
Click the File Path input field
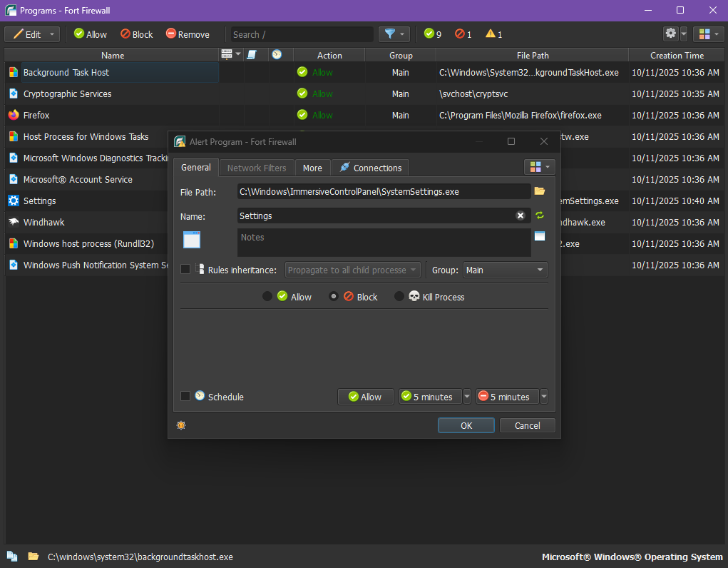[x=384, y=191]
